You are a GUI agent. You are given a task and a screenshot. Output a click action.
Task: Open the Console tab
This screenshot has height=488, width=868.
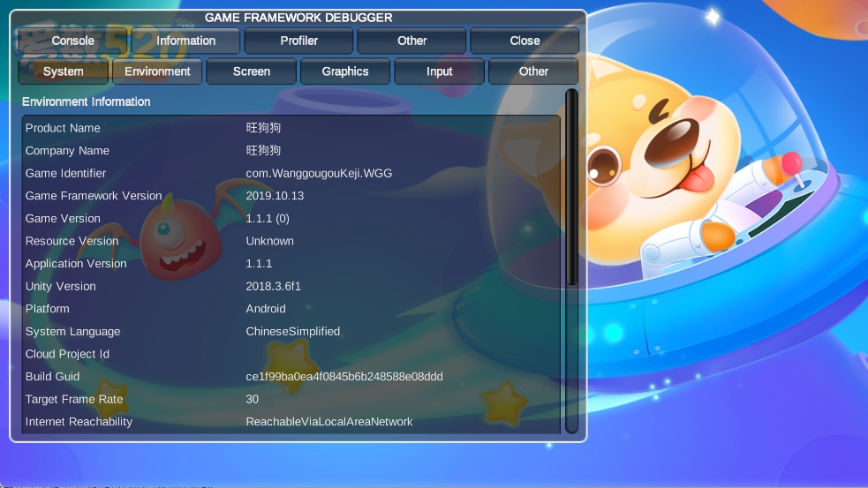point(73,41)
